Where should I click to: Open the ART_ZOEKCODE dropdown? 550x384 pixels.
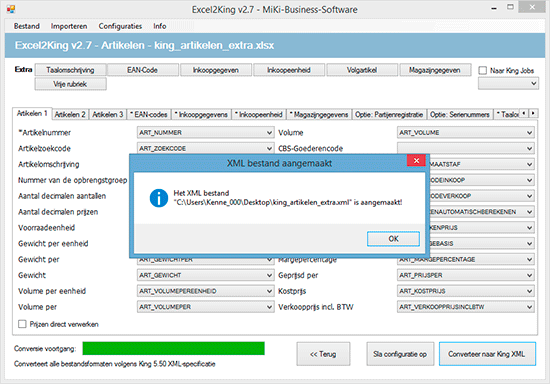tap(205, 148)
